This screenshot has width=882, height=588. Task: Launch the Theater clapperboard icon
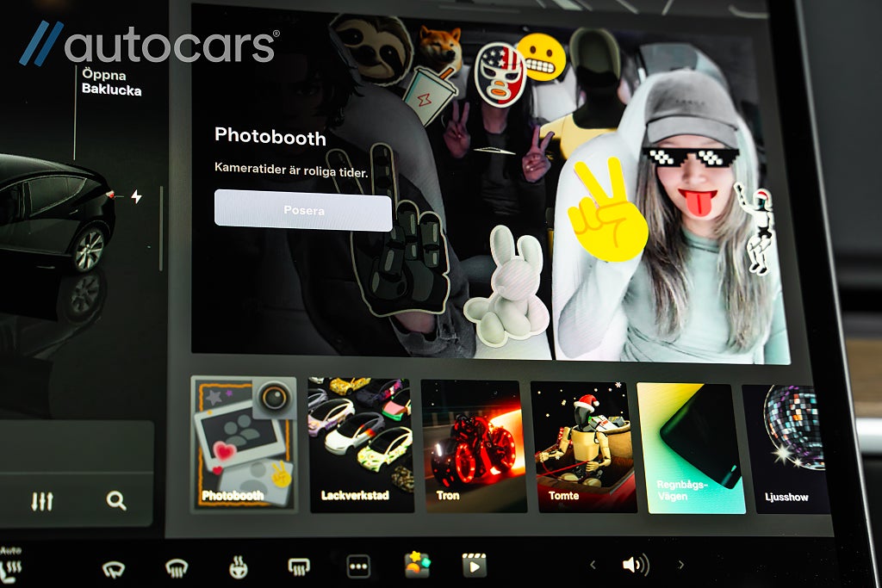[x=475, y=565]
